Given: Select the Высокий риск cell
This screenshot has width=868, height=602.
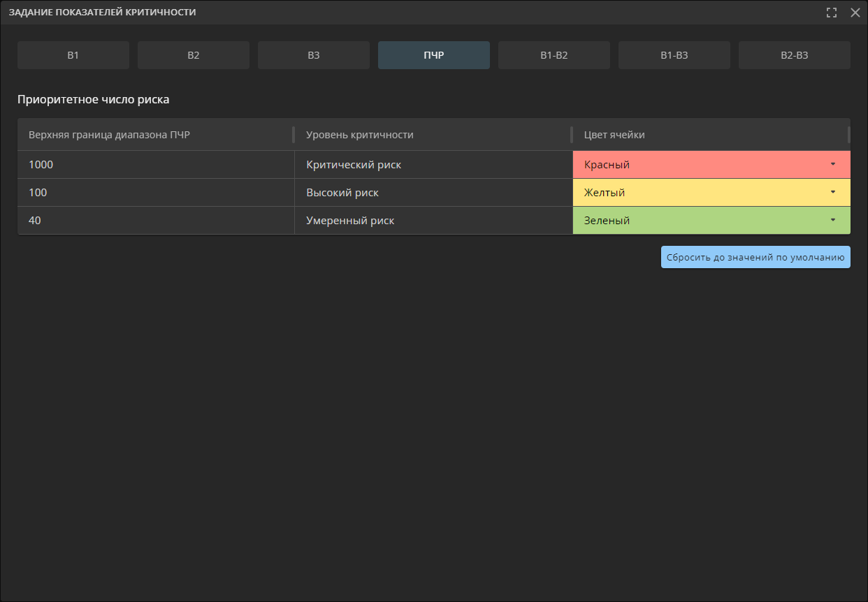Looking at the screenshot, I should click(x=433, y=193).
